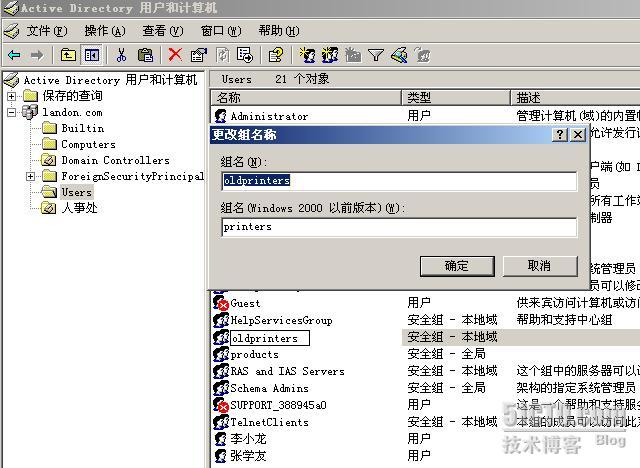Select the Guest user entry
This screenshot has width=640, height=468.
click(245, 304)
